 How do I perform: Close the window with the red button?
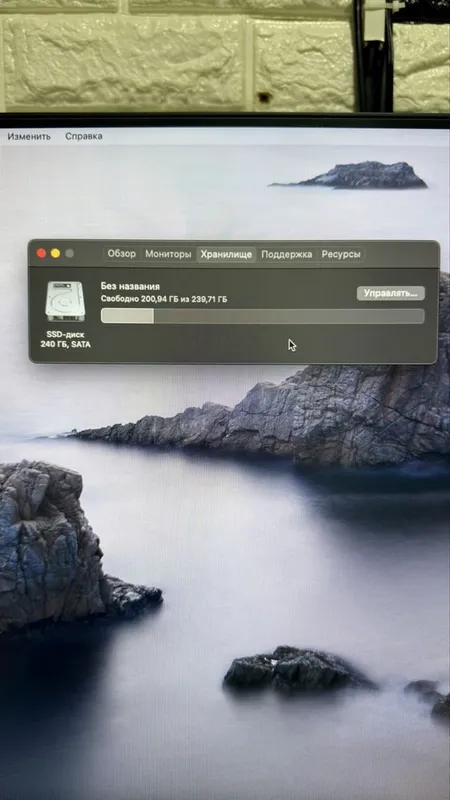pyautogui.click(x=41, y=254)
